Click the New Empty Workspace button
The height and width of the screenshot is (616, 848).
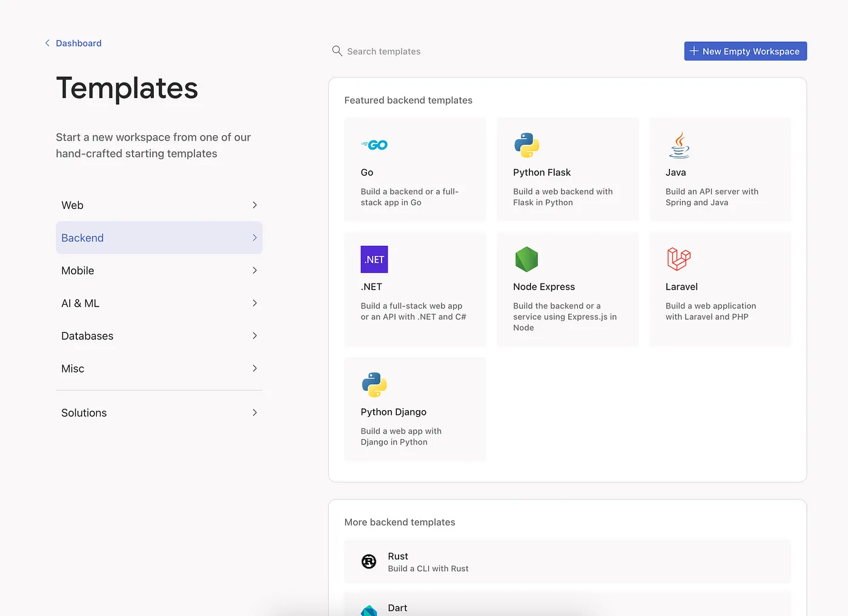(x=745, y=51)
